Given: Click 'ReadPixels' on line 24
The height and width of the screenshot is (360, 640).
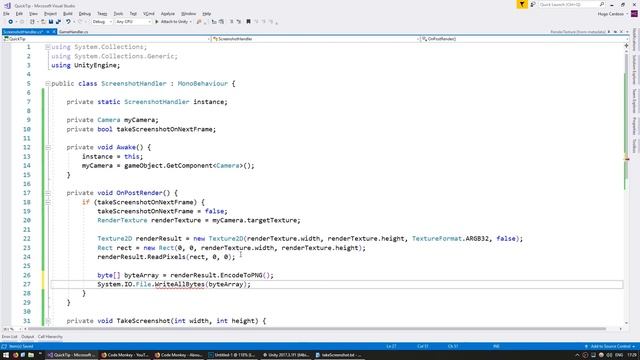Looking at the screenshot, I should point(167,257).
